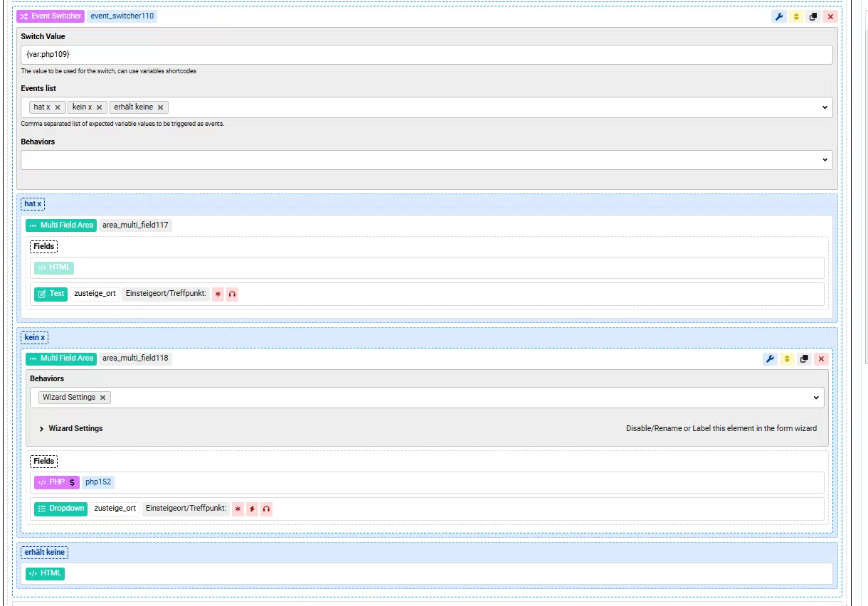The height and width of the screenshot is (606, 868).
Task: Open settings wrench for event_switcher110
Action: 779,16
